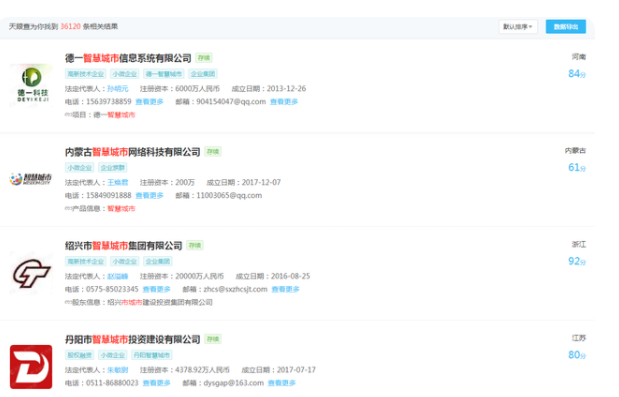Click the 浙江 region label

579,244
